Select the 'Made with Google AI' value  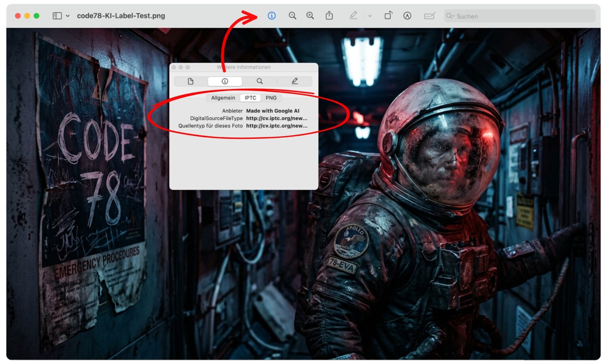273,111
